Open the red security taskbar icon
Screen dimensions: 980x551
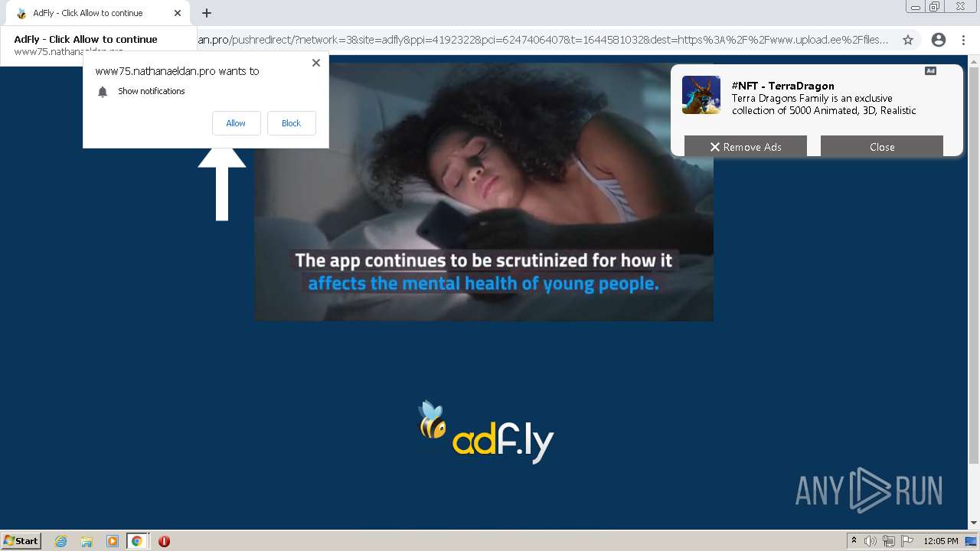(164, 541)
